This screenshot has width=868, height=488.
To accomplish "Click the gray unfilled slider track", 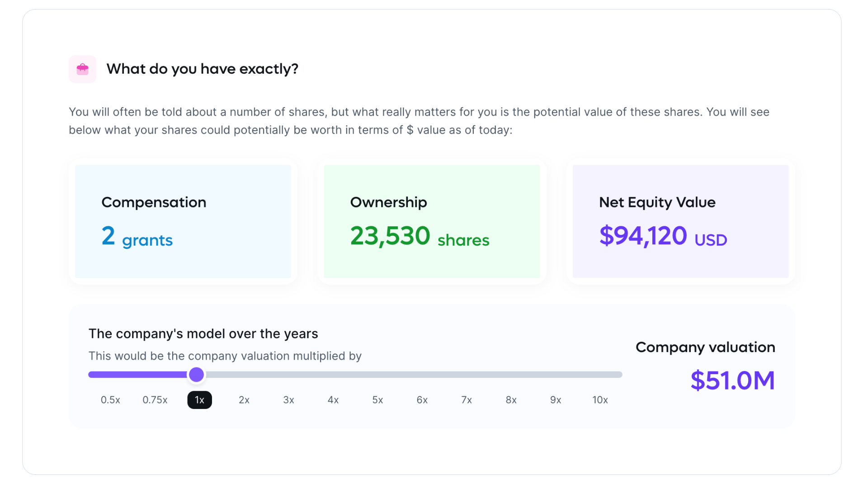I will 407,375.
